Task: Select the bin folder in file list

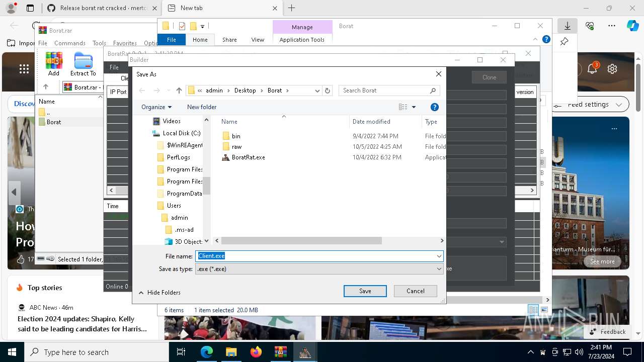Action: click(x=236, y=136)
